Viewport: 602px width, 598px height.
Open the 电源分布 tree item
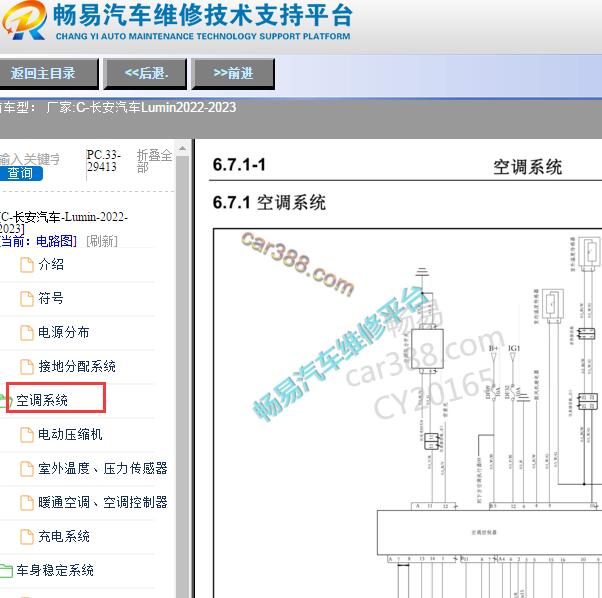[x=64, y=332]
